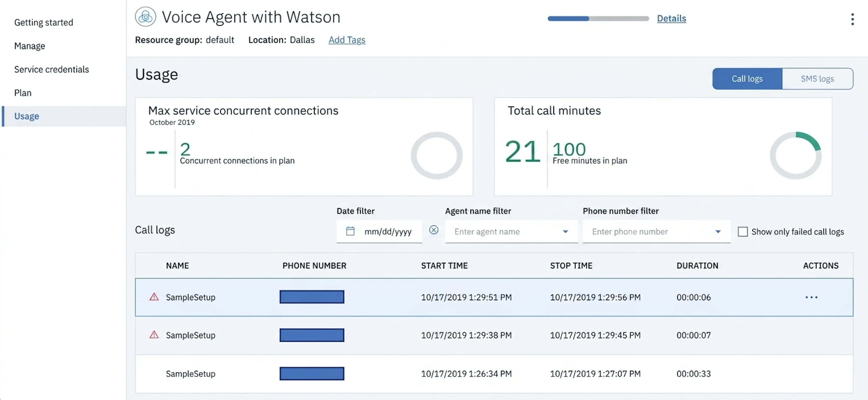Switch to the Call logs tab
The image size is (868, 400).
point(747,78)
